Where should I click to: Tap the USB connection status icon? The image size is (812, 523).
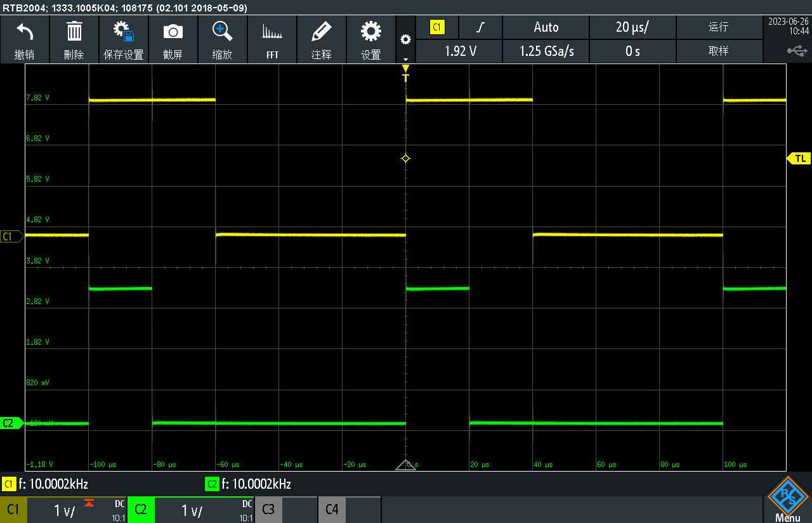(797, 50)
